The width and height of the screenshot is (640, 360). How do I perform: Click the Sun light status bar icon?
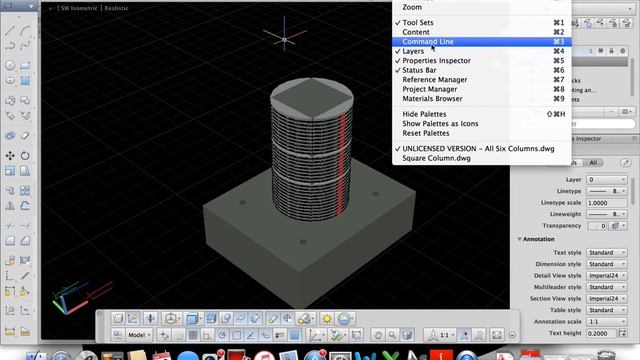(x=327, y=318)
